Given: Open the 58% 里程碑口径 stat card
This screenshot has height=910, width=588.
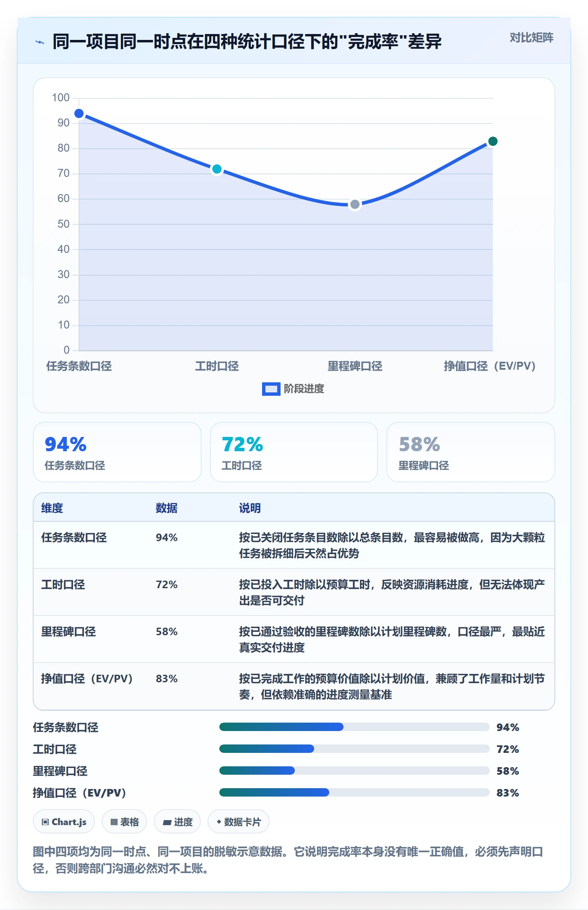Looking at the screenshot, I should pos(471,452).
